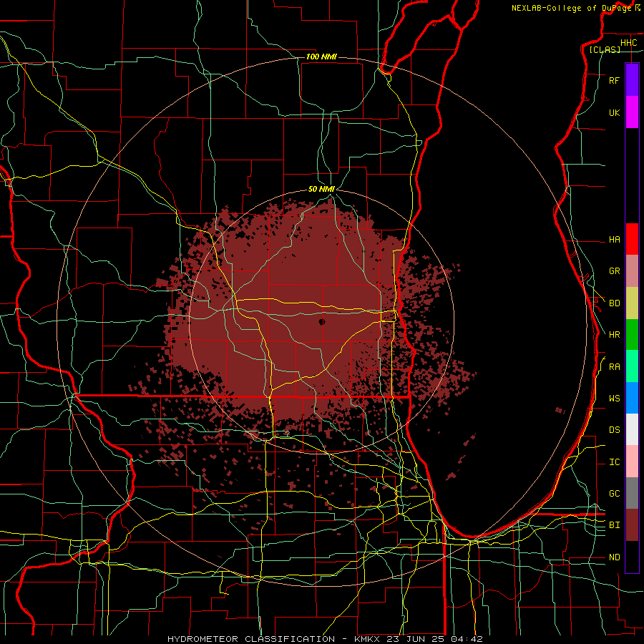Click the RF purple legend swatch
The image size is (644, 644).
pos(632,80)
